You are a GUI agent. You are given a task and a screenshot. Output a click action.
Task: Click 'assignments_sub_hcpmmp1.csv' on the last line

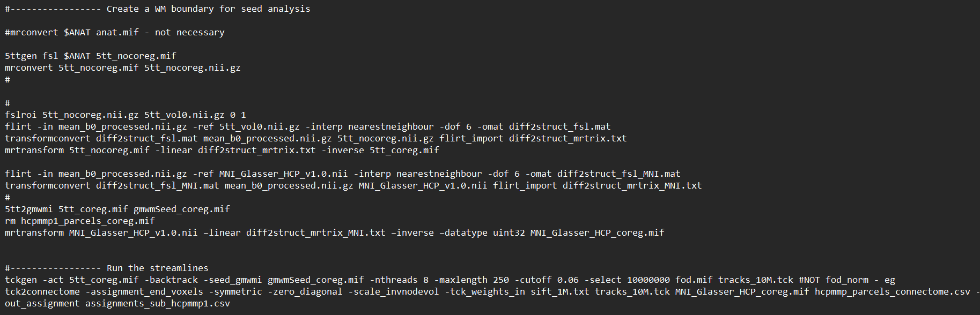(x=158, y=303)
